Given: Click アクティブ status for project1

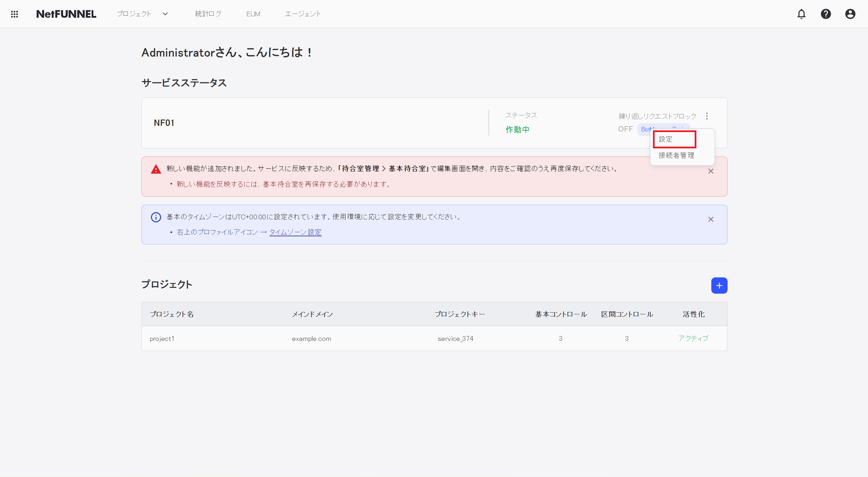Looking at the screenshot, I should click(x=693, y=338).
